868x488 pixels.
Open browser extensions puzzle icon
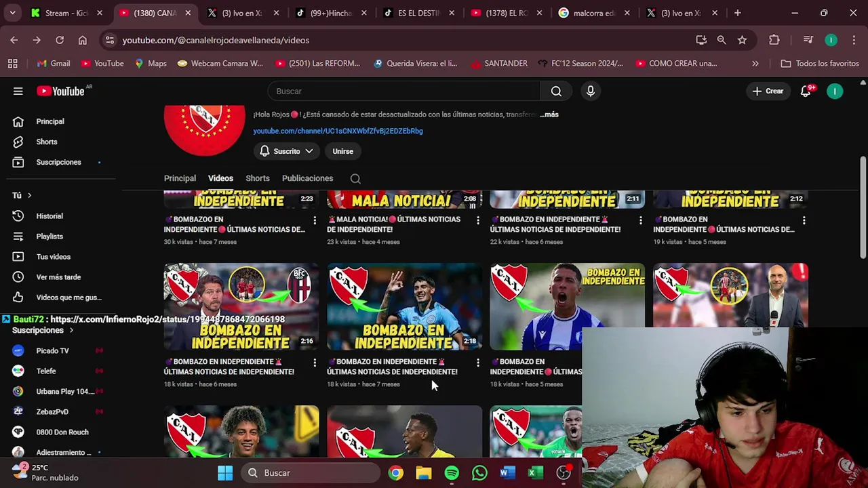click(774, 40)
